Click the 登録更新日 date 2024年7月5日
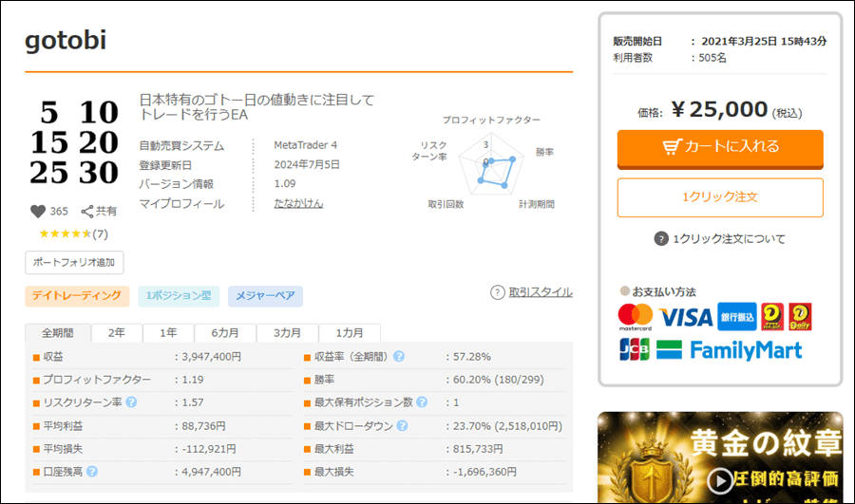This screenshot has width=855, height=504. pyautogui.click(x=307, y=164)
